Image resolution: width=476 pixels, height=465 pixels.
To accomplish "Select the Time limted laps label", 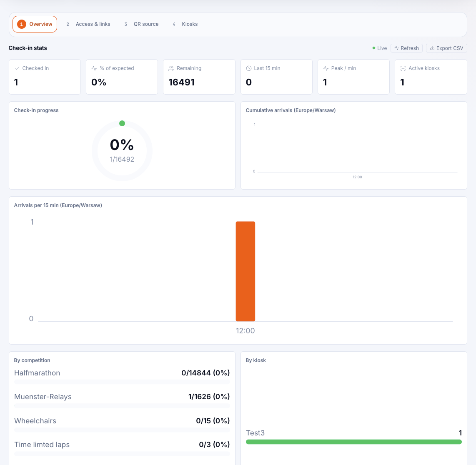I will (42, 445).
